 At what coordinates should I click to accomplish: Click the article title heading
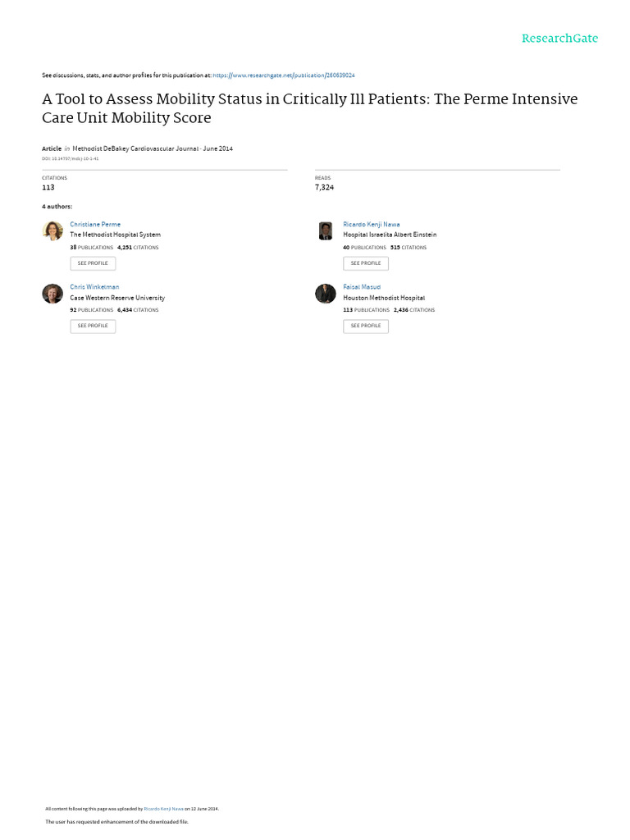[x=309, y=108]
